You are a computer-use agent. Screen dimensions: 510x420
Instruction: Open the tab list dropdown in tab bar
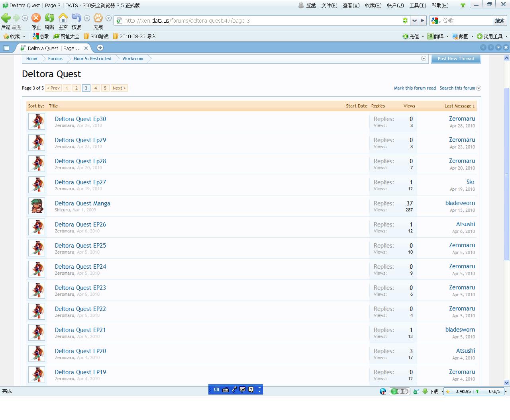pyautogui.click(x=498, y=47)
